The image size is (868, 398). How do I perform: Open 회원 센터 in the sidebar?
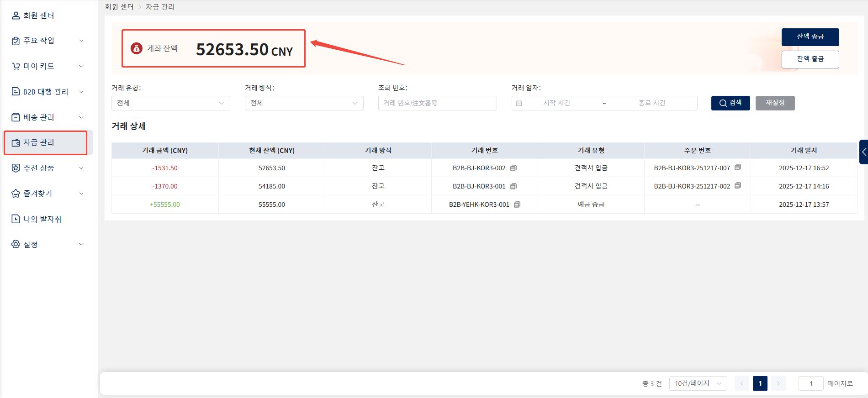39,16
